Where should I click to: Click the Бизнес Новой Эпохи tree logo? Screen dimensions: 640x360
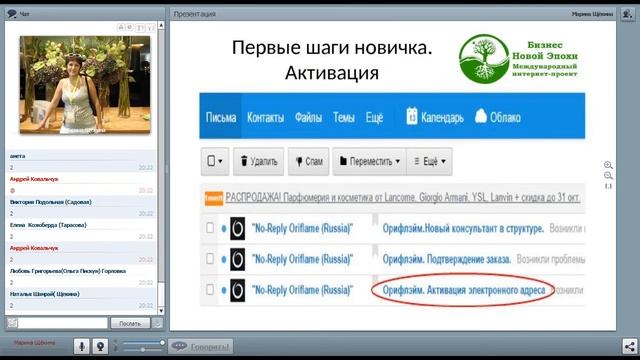click(x=484, y=59)
